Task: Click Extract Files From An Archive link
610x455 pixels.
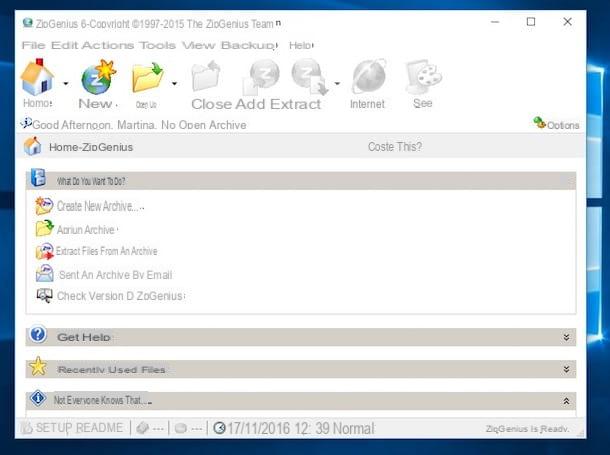Action: click(107, 251)
